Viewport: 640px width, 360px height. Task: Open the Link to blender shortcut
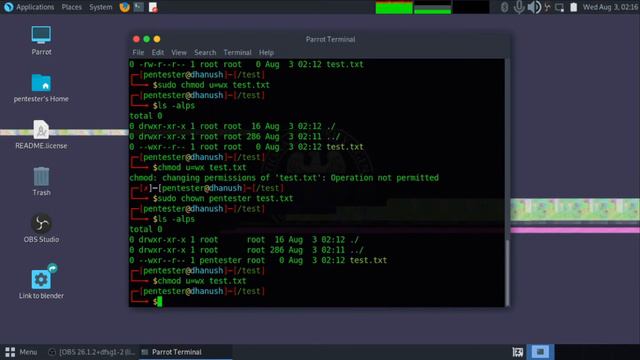point(41,281)
